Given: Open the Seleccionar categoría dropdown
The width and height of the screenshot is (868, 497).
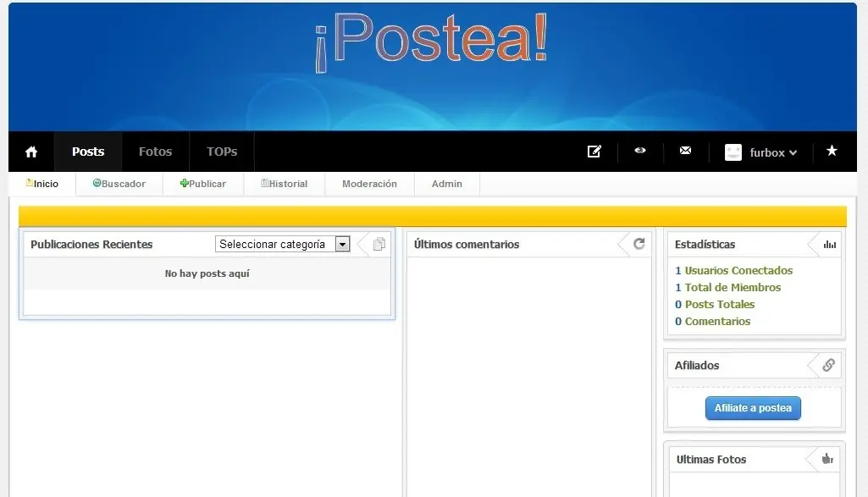Looking at the screenshot, I should [282, 244].
